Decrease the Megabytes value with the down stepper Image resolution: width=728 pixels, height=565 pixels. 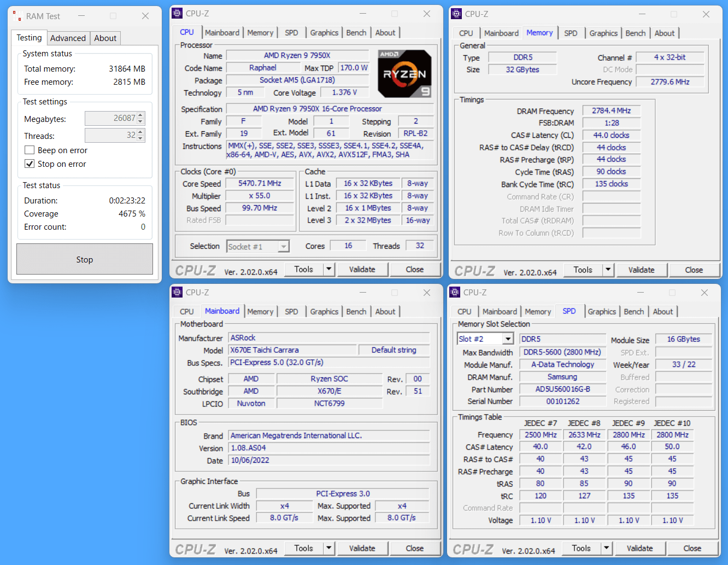tap(140, 121)
